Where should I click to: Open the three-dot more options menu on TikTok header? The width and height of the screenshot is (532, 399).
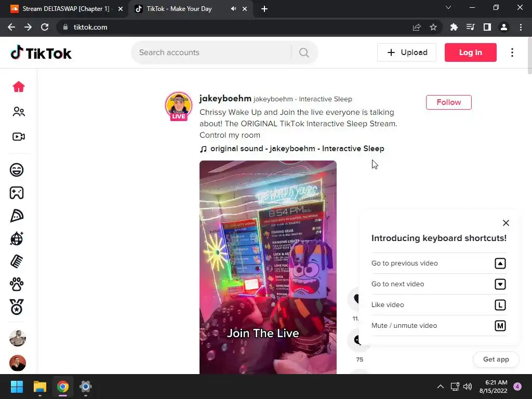pos(512,52)
